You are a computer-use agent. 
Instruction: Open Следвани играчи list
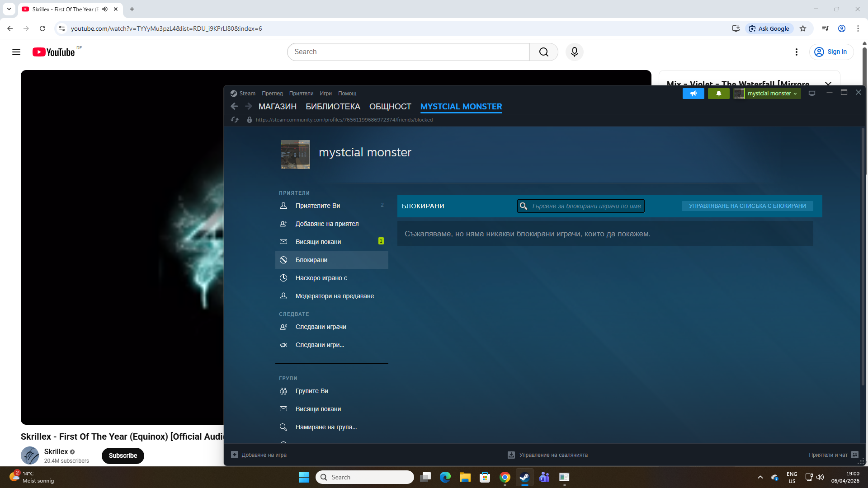tap(331, 327)
